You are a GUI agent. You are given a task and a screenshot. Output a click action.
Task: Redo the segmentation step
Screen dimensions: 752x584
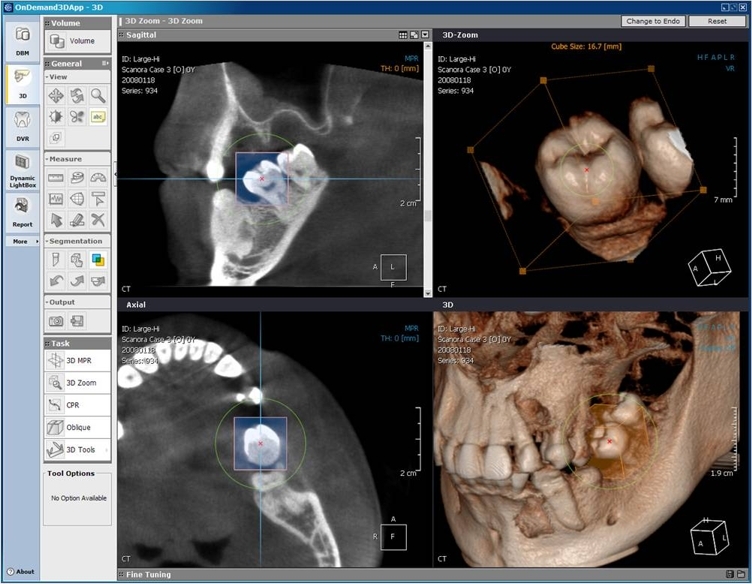tap(77, 280)
